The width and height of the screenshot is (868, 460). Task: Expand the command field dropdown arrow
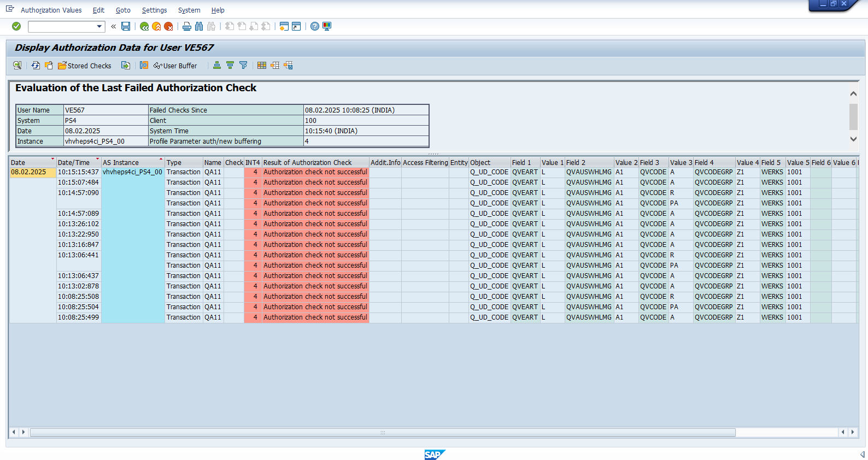click(x=99, y=26)
